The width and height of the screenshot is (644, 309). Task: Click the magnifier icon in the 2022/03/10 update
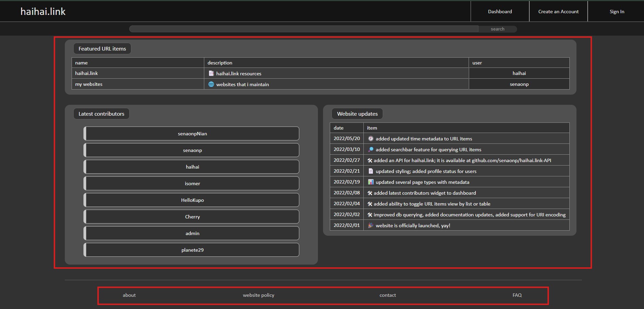tap(371, 149)
